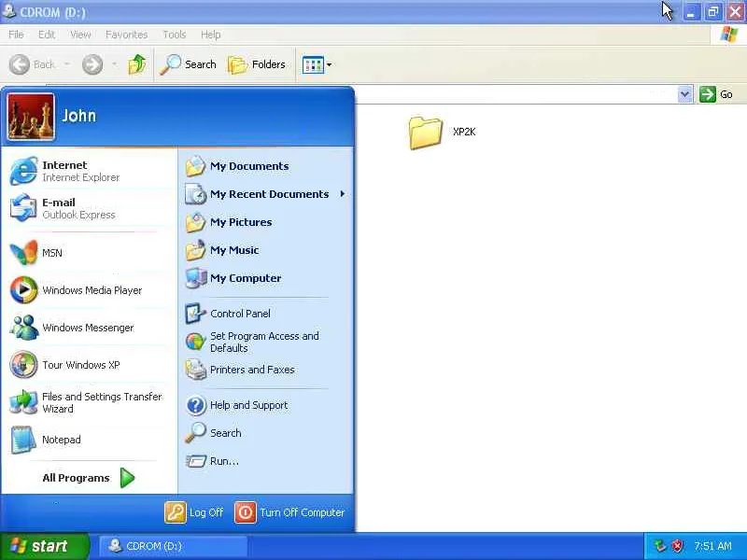Open the Run... dialog

[x=266, y=461]
